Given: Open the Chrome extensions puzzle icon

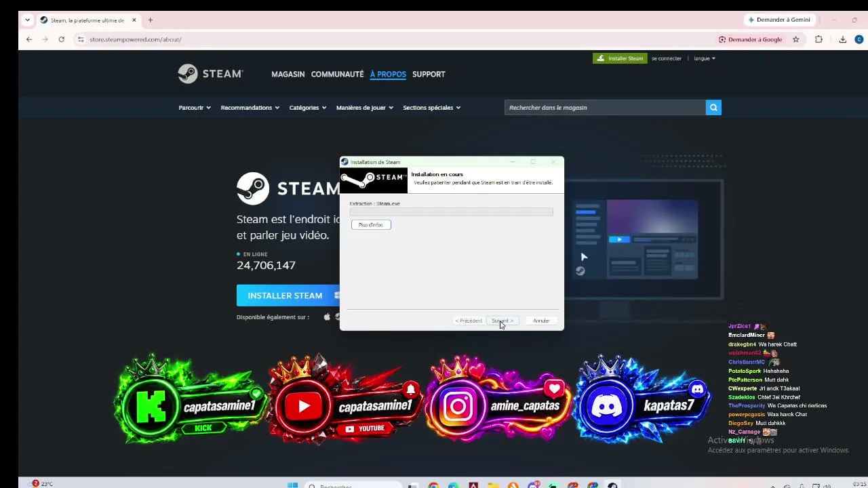Looking at the screenshot, I should pyautogui.click(x=818, y=39).
